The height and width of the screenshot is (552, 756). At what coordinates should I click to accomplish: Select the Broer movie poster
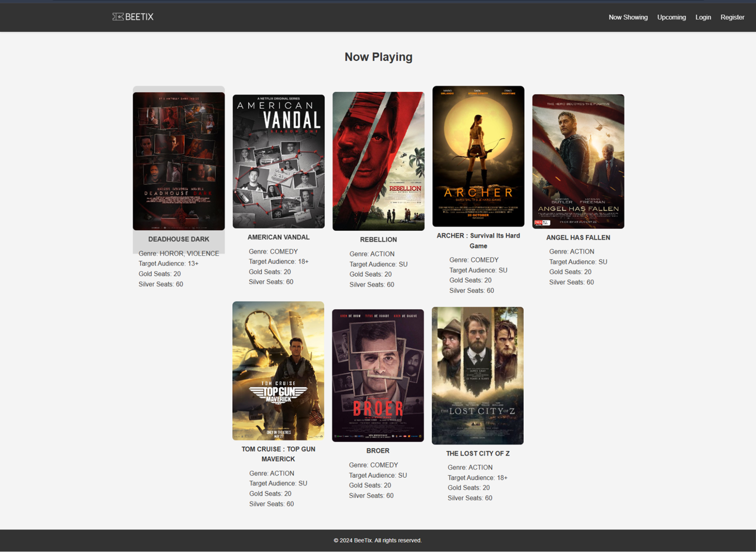[378, 375]
